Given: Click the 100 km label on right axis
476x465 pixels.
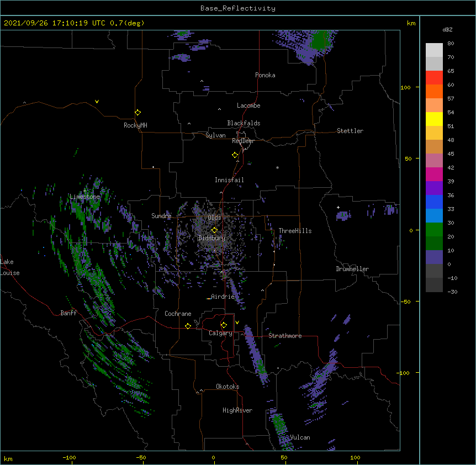Looking at the screenshot, I should point(405,87).
